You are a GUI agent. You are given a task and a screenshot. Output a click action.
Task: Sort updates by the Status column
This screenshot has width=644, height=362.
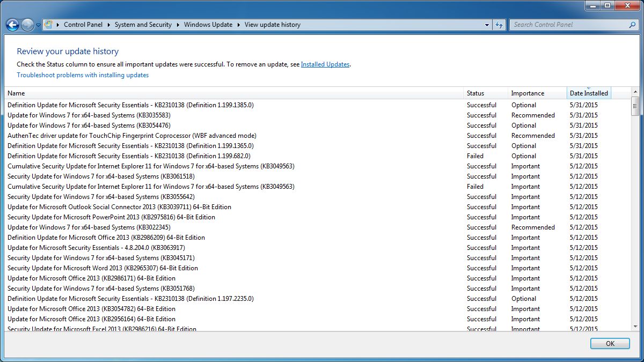pos(477,92)
